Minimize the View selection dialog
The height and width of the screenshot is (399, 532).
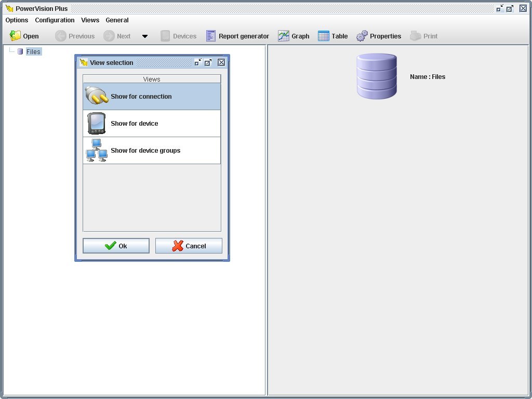[198, 62]
